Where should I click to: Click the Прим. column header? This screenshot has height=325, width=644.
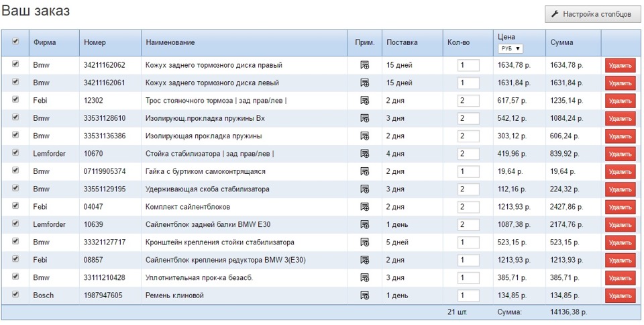pyautogui.click(x=364, y=42)
